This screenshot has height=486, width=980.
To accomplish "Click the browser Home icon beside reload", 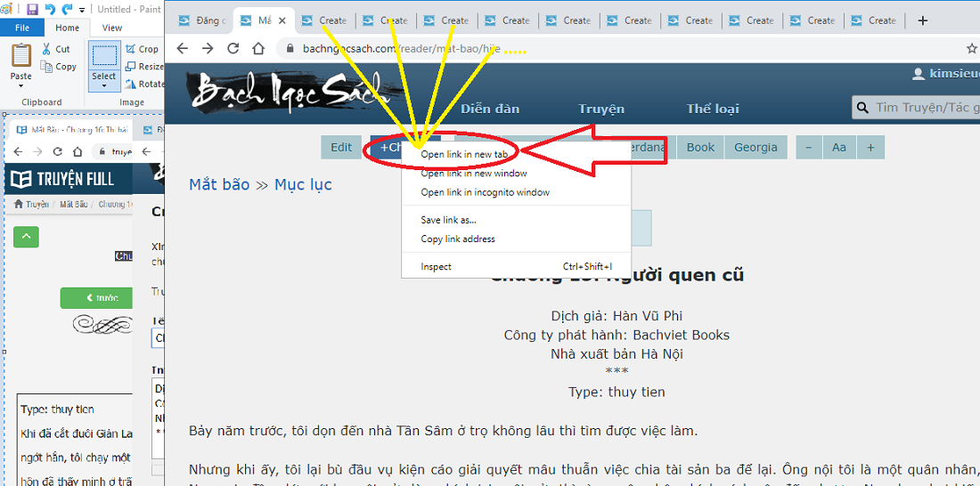I will pos(259,49).
